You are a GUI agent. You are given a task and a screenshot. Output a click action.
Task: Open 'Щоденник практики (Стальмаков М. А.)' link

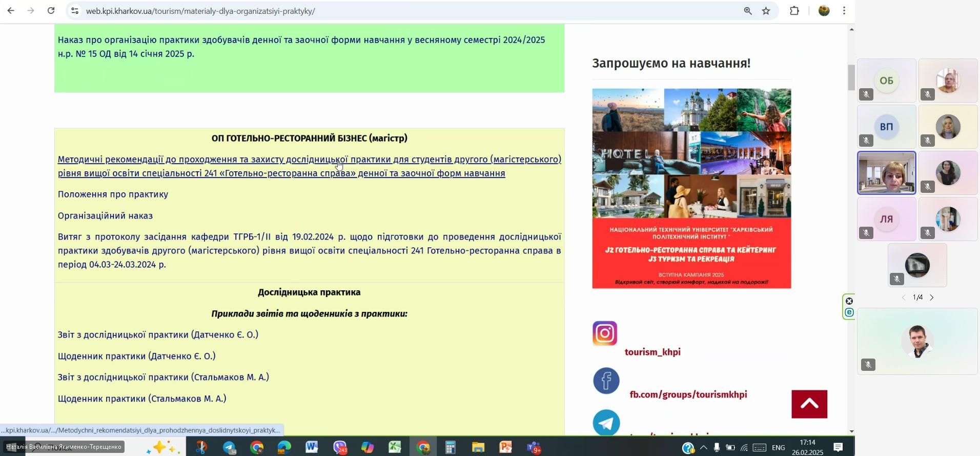(142, 399)
